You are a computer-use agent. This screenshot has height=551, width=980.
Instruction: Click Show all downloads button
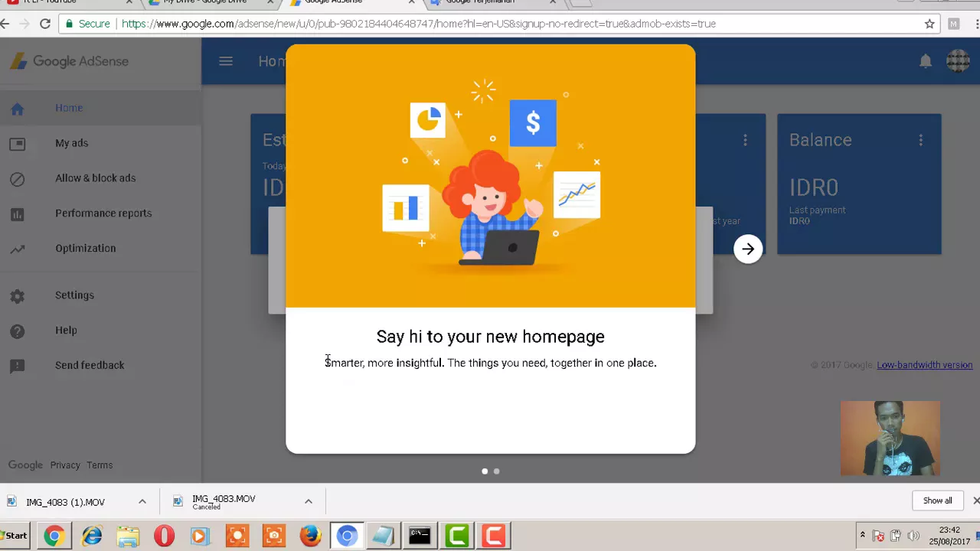click(x=937, y=501)
